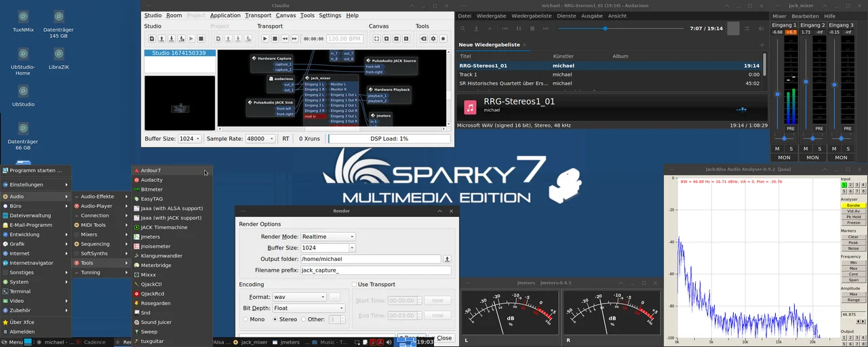The height and width of the screenshot is (347, 868).
Task: Mute Eingang 3 channel in jack_mixer
Action: 835,148
